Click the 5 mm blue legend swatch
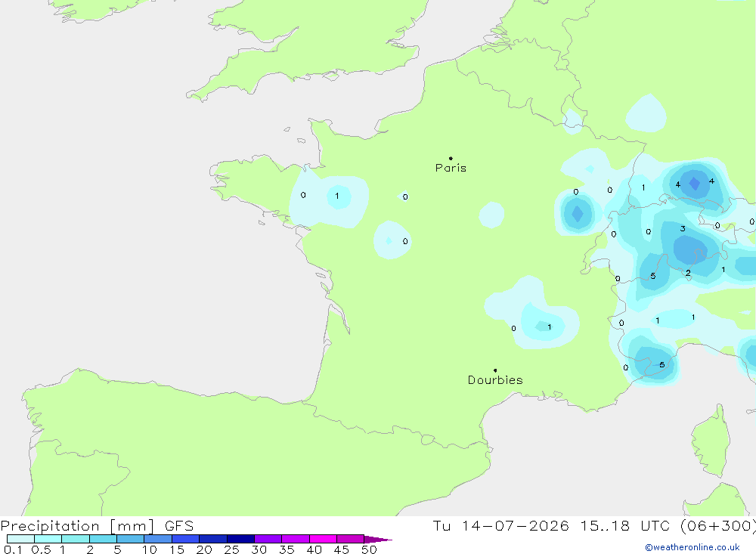Screen dimensions: 756x554 pos(130,539)
